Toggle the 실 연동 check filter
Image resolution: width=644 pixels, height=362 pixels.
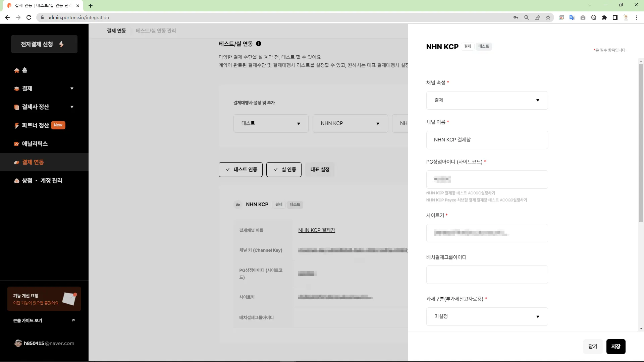[284, 170]
